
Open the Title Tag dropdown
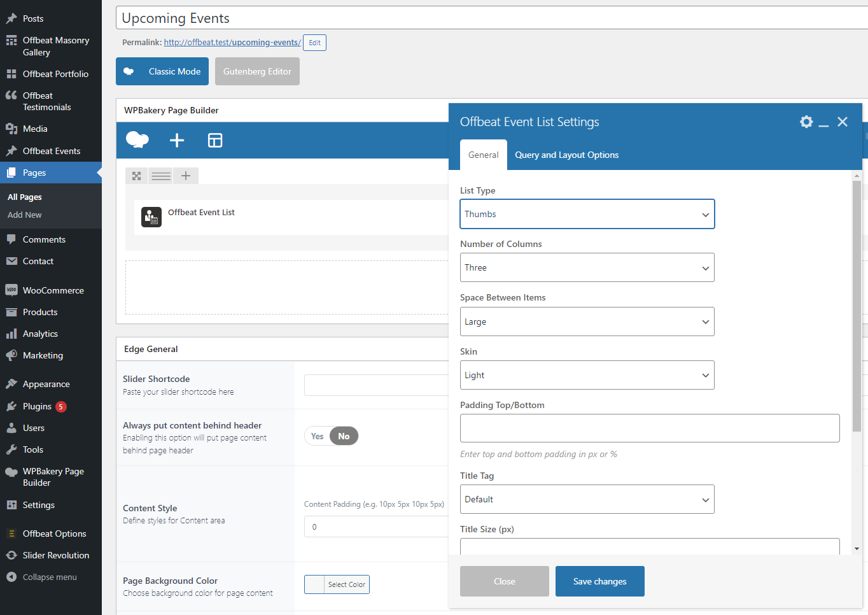pos(587,499)
